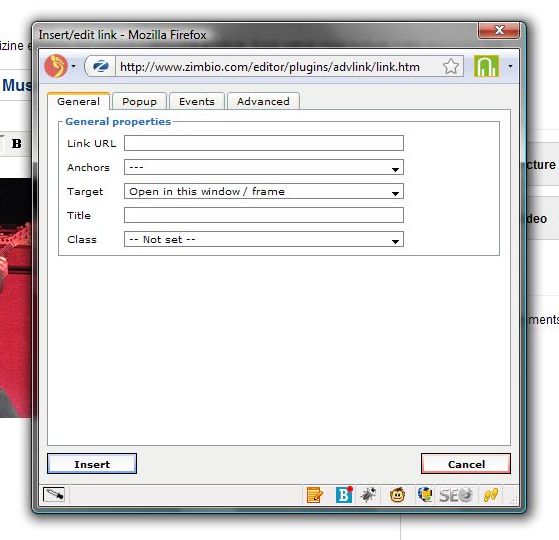Expand the Class dropdown
The height and width of the screenshot is (540, 559).
tap(264, 239)
